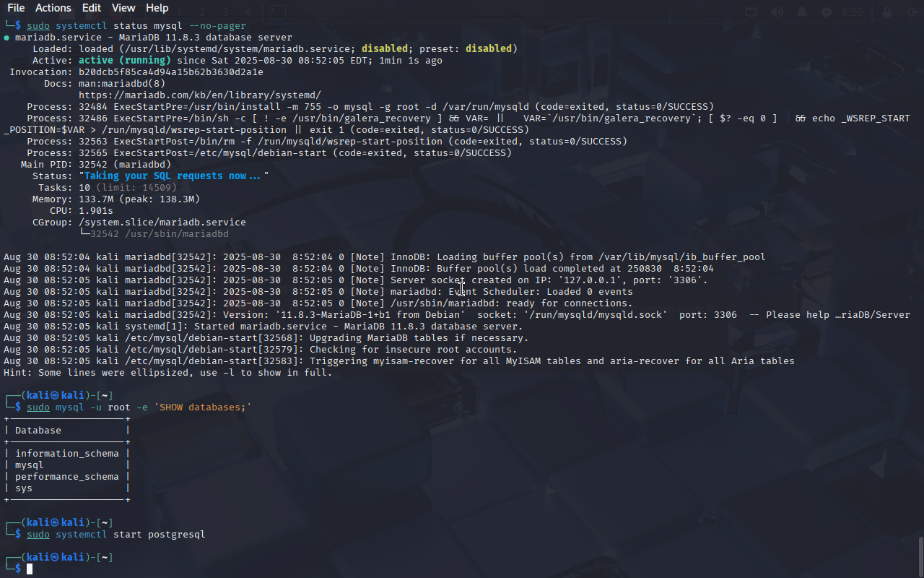Click the 'InnoDB: Loading buffer pool(s)' log line
924x578 pixels.
[x=385, y=257]
